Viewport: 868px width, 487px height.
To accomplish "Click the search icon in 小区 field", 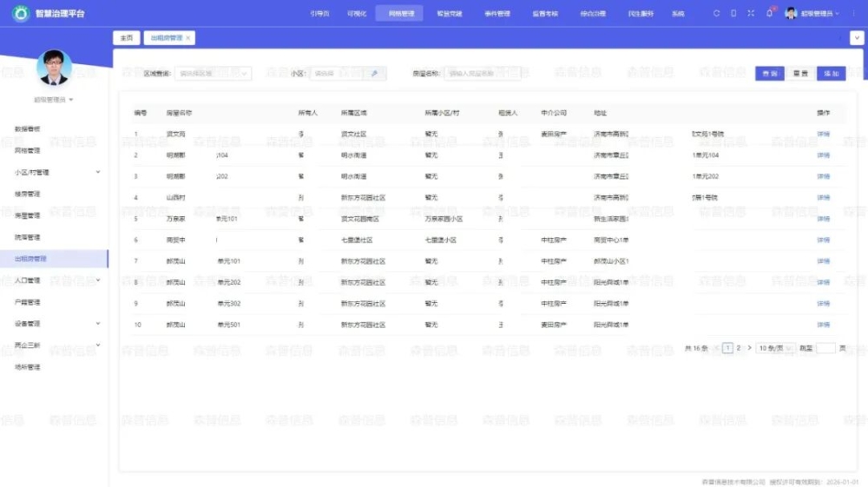I will [374, 74].
